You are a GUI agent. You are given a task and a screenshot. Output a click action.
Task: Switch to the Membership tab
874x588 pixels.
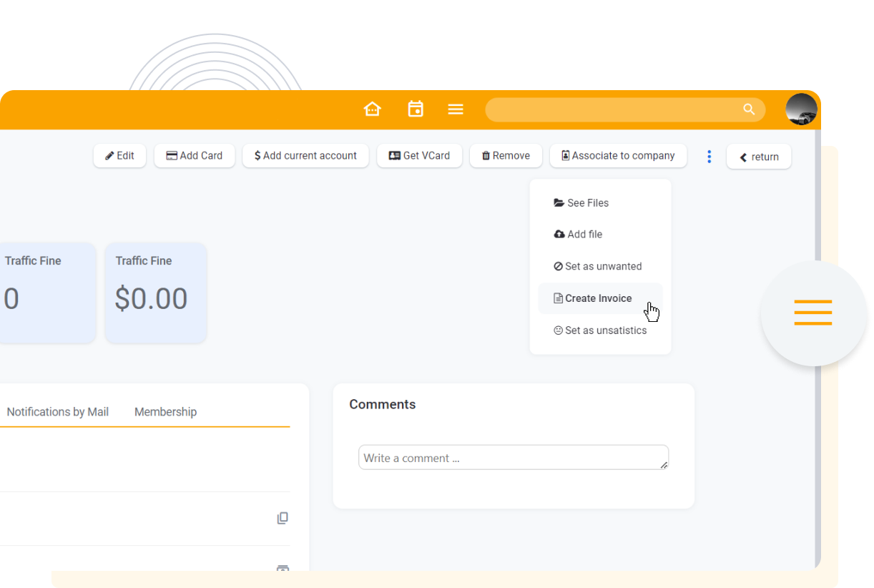pos(165,411)
